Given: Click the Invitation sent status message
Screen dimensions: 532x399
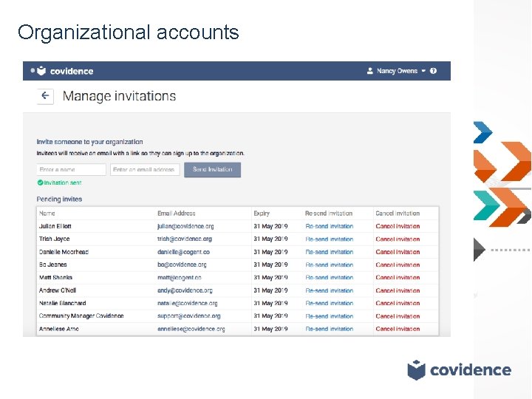Looking at the screenshot, I should [59, 183].
